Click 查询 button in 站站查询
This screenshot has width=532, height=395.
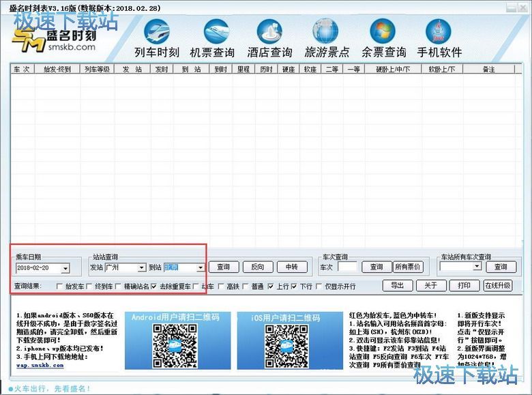point(224,267)
